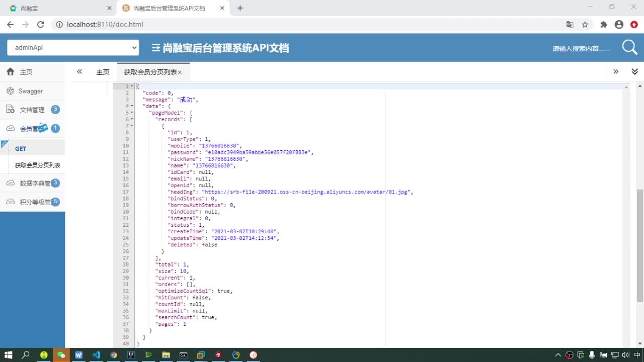Collapse the "records" fold arrow on line 6

132,119
